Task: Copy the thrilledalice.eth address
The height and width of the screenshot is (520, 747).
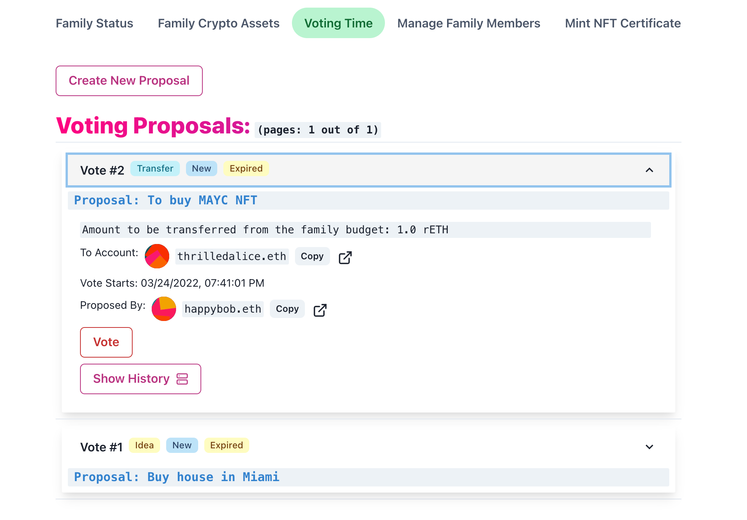Action: pos(312,256)
